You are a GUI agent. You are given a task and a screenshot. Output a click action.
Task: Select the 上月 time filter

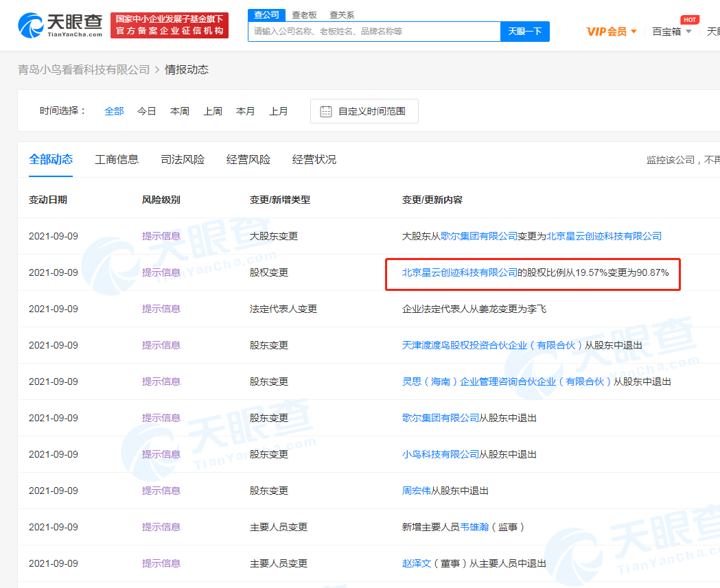278,111
